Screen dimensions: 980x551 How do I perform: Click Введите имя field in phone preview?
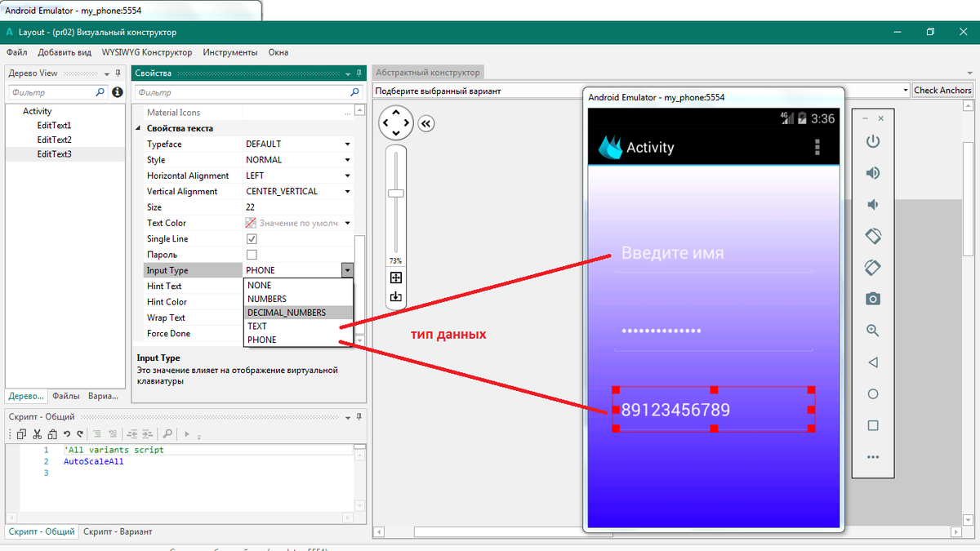[x=713, y=254]
